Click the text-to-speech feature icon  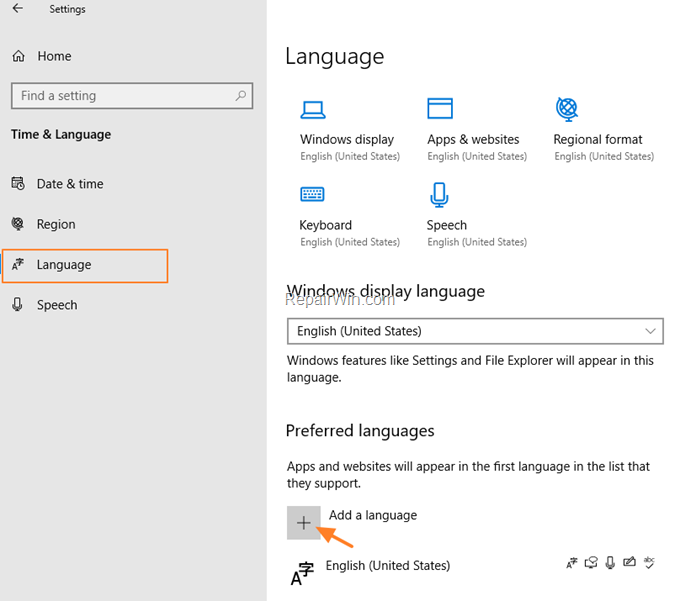point(591,563)
